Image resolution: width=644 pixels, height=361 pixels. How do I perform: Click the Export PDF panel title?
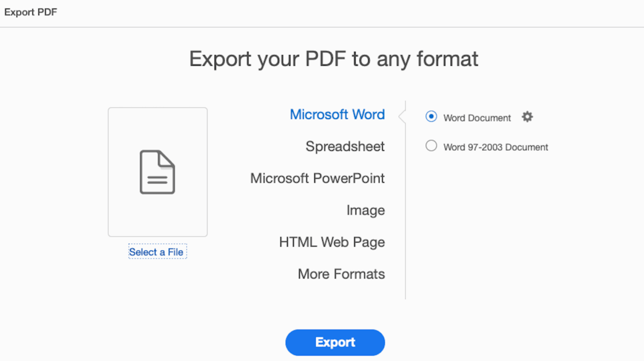tap(30, 12)
